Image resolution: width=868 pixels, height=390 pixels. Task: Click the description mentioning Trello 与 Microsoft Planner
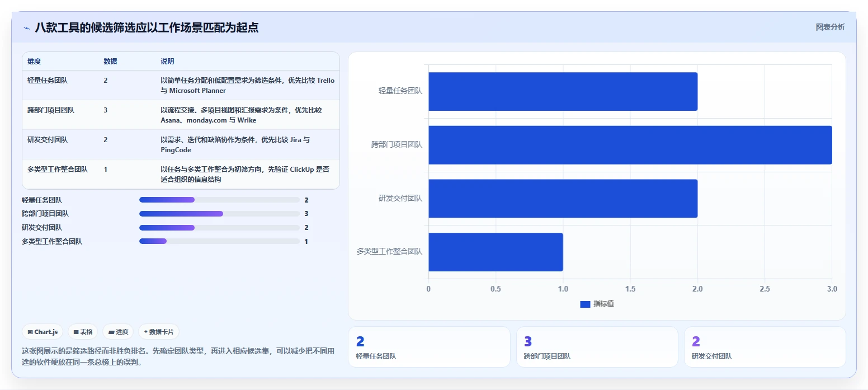247,86
